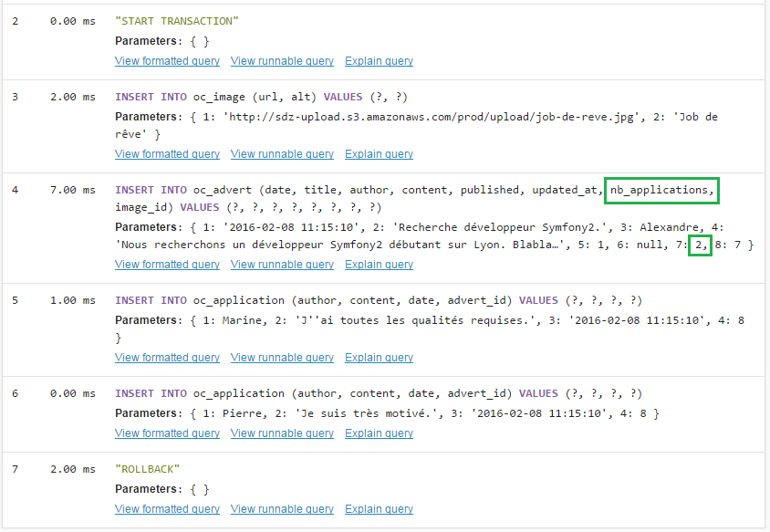Click Explain query for START TRANSACTION

379,61
